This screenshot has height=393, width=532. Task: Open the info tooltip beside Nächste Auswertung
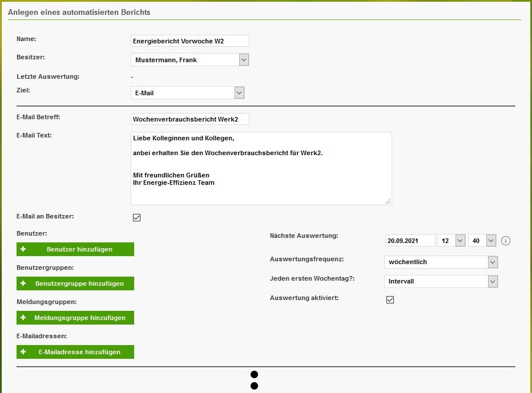coord(505,240)
